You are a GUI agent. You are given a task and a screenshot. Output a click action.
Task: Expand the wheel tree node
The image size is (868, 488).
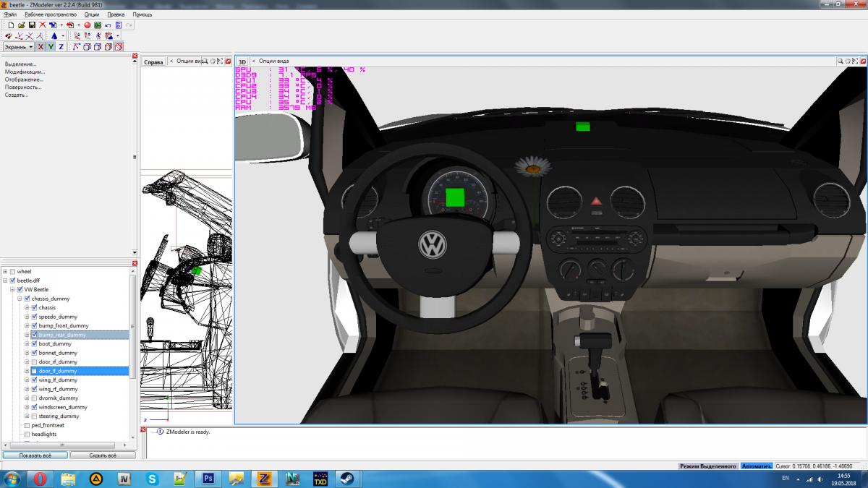[5, 271]
